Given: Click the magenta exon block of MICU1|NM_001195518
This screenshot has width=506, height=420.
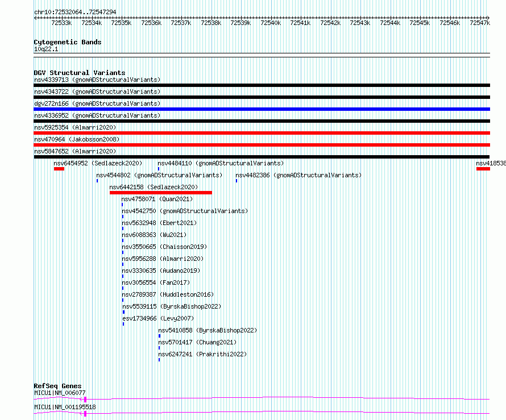Looking at the screenshot, I should 85,414.
